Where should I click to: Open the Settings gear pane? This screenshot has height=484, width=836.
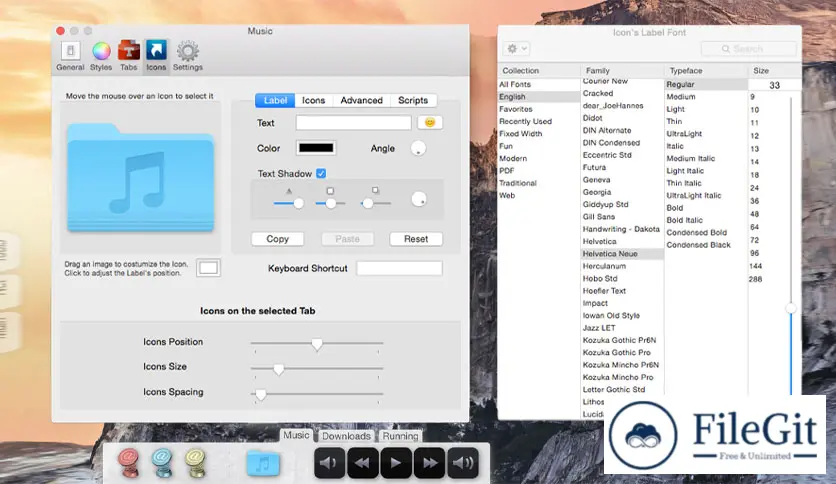click(188, 56)
